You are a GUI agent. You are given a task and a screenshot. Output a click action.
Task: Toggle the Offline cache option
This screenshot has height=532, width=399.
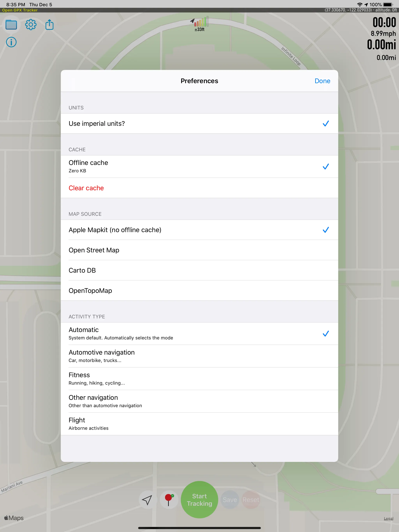point(199,166)
